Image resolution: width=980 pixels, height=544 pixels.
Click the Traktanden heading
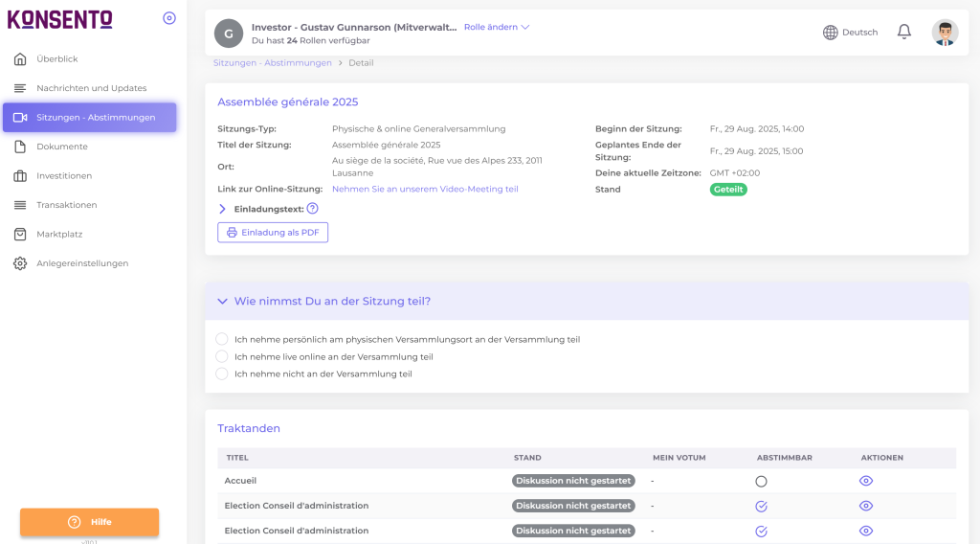coord(249,428)
